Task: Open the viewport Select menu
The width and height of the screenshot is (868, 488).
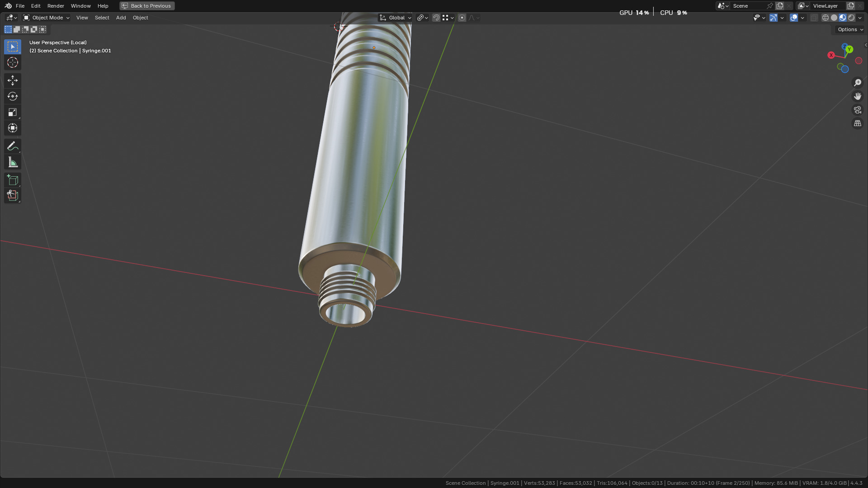Action: click(x=102, y=18)
